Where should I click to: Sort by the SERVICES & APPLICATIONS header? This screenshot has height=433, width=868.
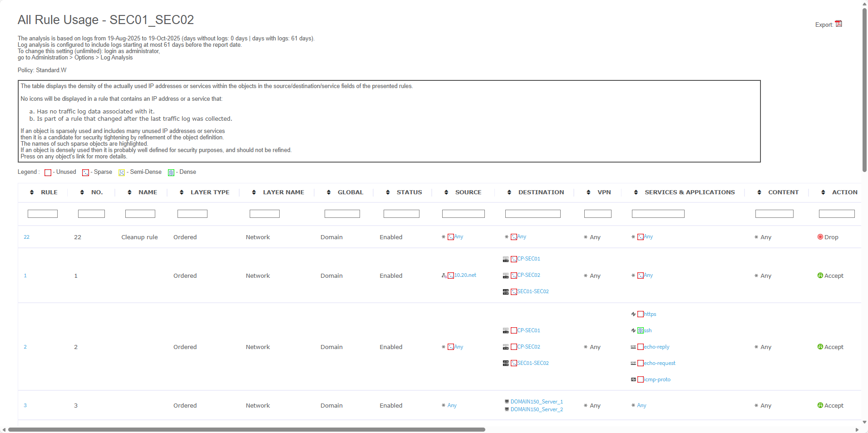pos(689,192)
